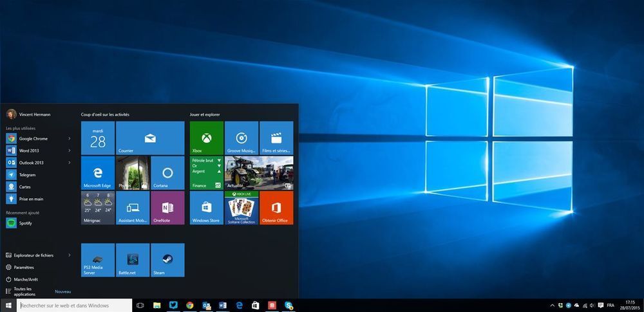Open the Cortana tile

(167, 172)
